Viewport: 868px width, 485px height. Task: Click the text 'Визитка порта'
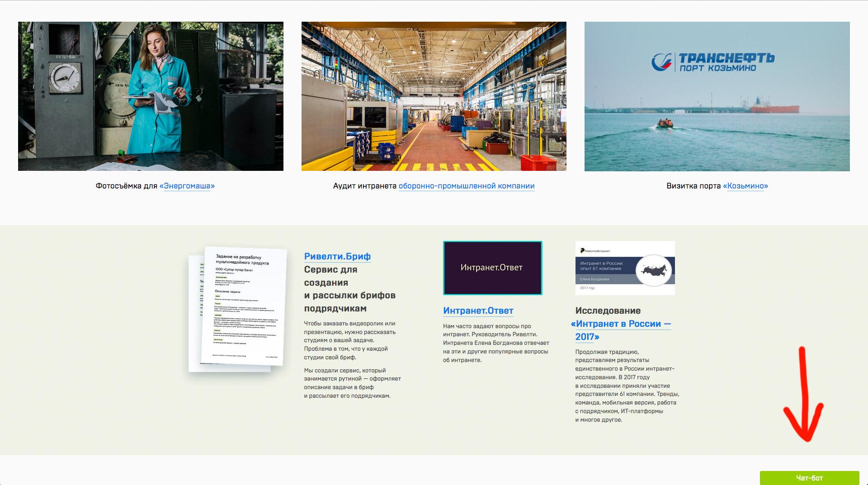tap(693, 186)
